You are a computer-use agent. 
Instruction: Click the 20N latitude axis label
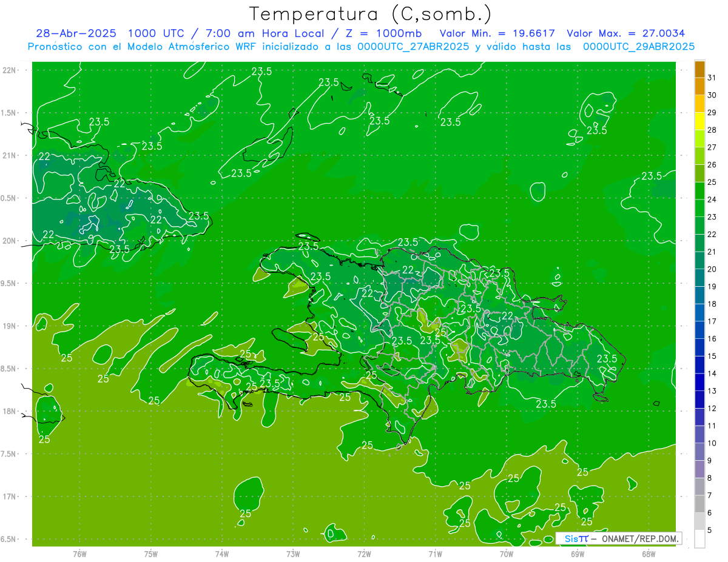[x=9, y=241]
